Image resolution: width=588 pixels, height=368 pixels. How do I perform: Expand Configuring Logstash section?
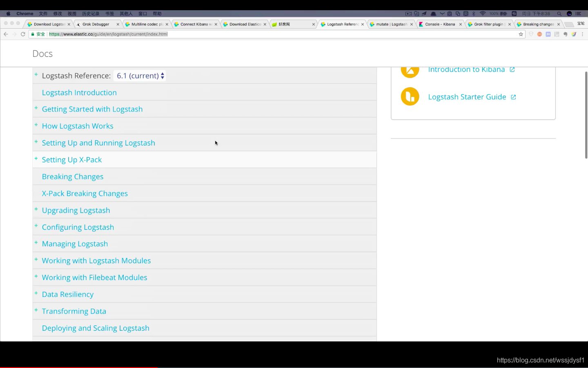coord(36,226)
